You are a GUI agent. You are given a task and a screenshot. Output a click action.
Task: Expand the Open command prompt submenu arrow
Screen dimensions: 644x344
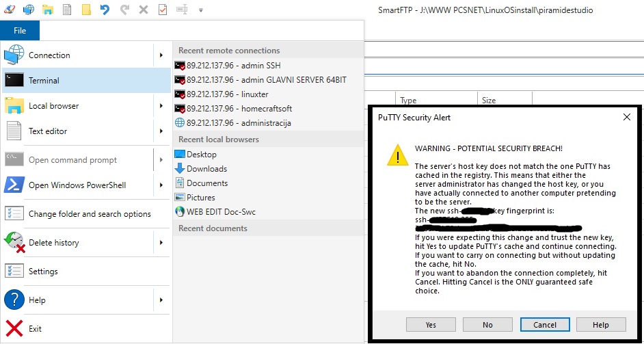pos(161,160)
